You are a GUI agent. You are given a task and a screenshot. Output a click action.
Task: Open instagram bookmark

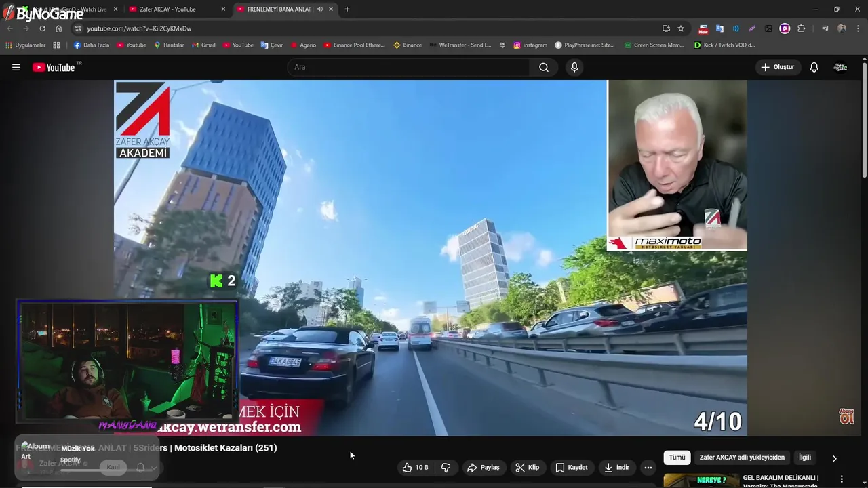[530, 45]
